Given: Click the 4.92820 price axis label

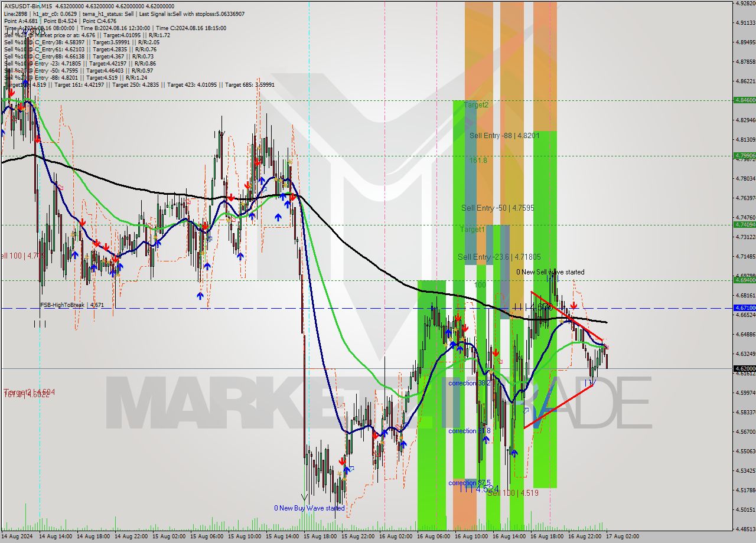Looking at the screenshot, I should [x=745, y=3].
